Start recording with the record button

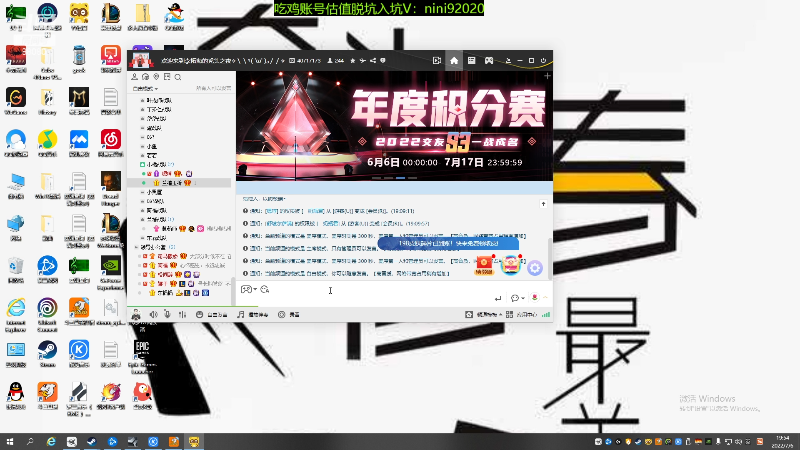[289, 314]
